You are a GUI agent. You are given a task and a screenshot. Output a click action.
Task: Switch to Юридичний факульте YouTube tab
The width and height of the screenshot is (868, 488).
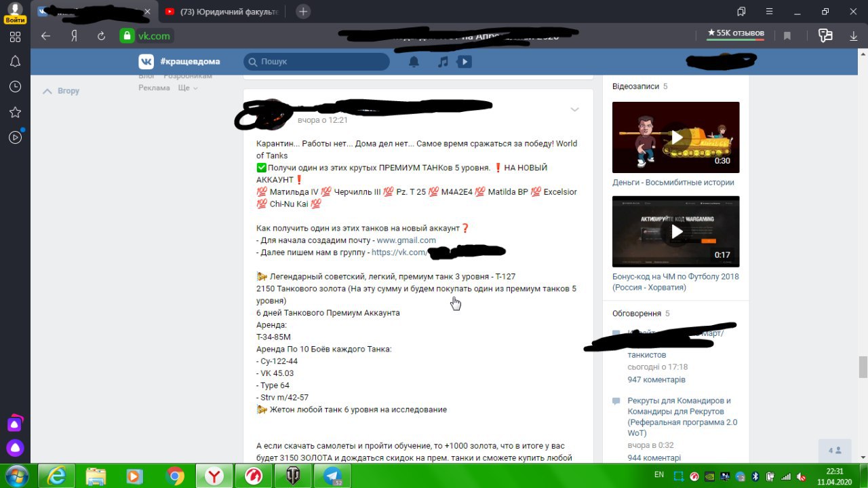tap(224, 12)
